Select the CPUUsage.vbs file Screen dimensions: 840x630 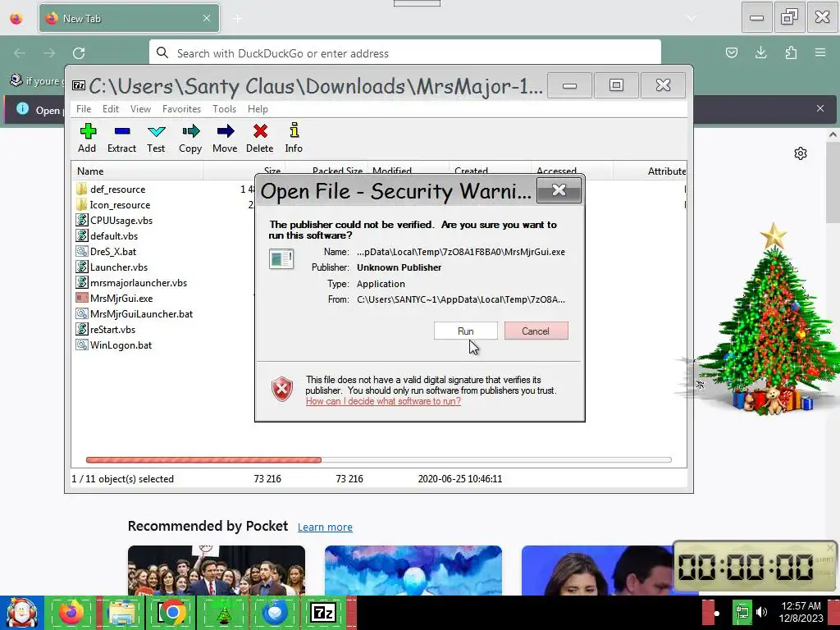115,220
